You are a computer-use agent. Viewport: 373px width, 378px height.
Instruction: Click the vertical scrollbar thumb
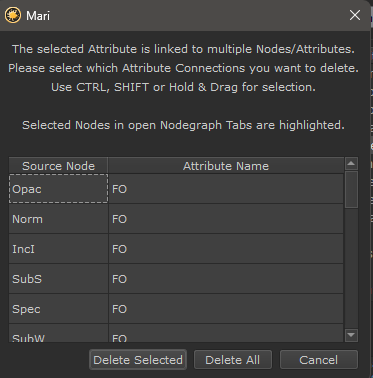coord(351,189)
